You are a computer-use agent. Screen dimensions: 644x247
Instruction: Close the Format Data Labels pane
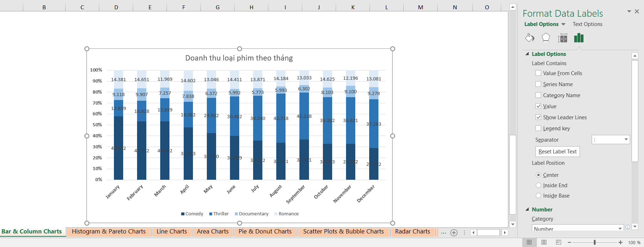(x=637, y=11)
